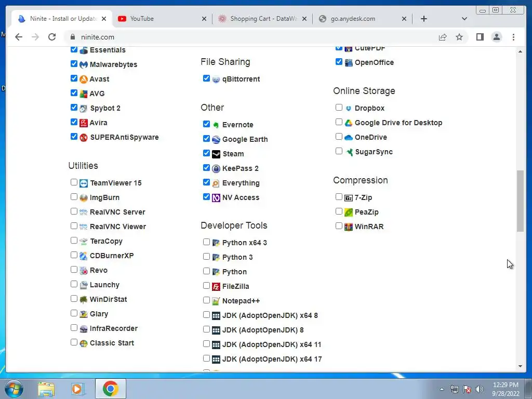Image resolution: width=532 pixels, height=399 pixels.
Task: Uncheck the OpenOffice checkbox
Action: (339, 62)
